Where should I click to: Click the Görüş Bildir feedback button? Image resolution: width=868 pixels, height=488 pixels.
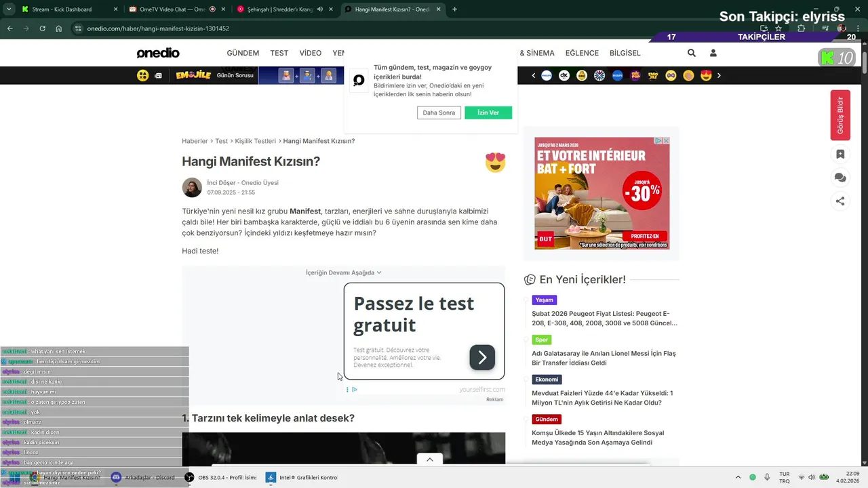(x=840, y=115)
